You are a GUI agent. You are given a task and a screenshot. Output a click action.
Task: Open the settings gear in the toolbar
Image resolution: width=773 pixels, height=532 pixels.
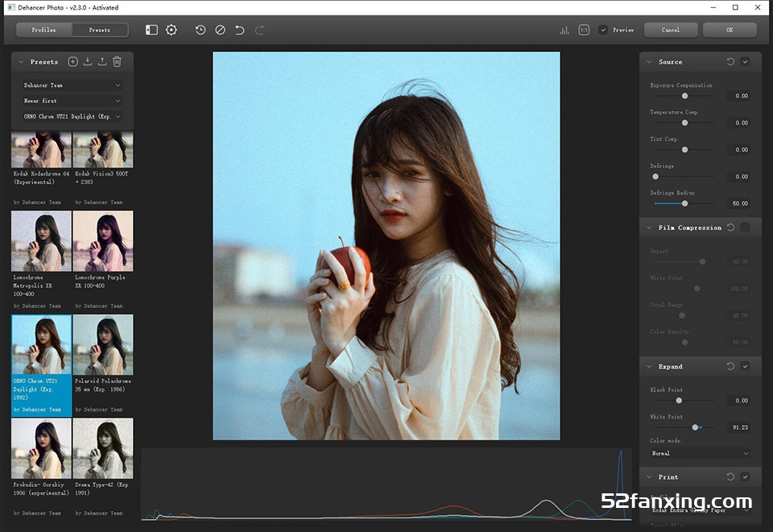(x=171, y=30)
